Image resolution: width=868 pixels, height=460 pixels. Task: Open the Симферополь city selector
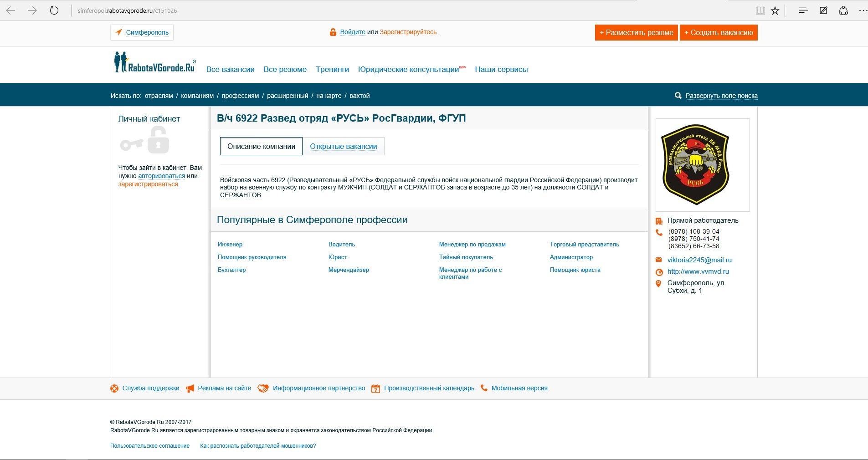(x=142, y=32)
